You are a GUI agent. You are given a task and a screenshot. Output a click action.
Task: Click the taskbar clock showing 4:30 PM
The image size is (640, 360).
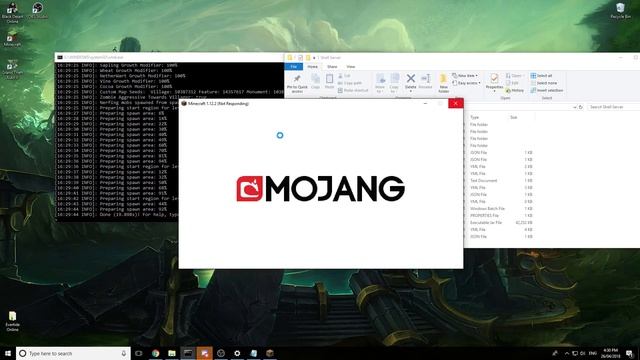[611, 353]
